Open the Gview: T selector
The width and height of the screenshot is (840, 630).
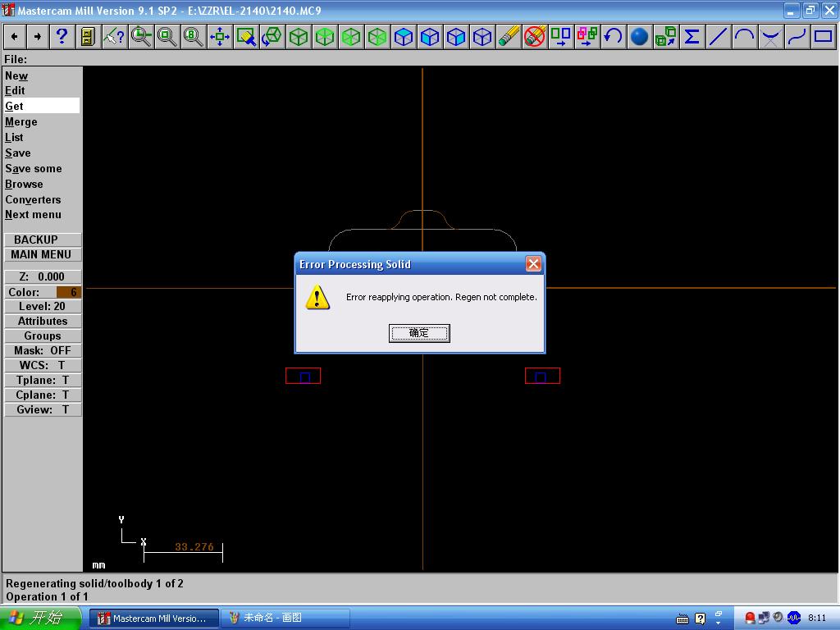(43, 410)
